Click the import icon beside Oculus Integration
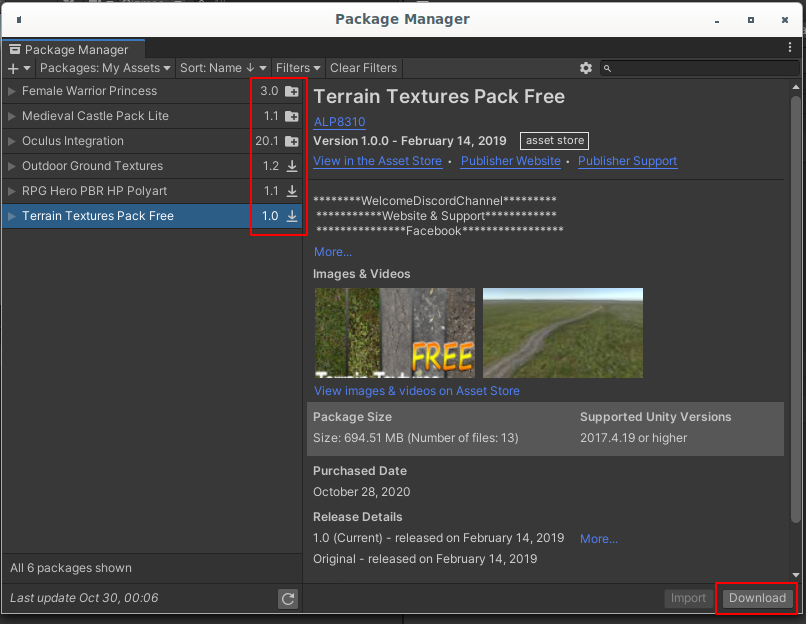Screen dimensions: 806x624 (290, 141)
